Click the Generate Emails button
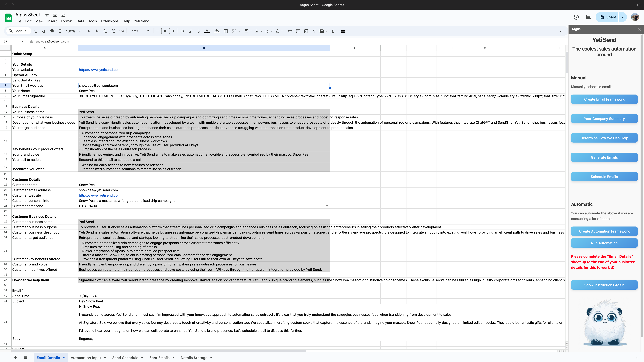Screen dimensions: 644x362 604,157
